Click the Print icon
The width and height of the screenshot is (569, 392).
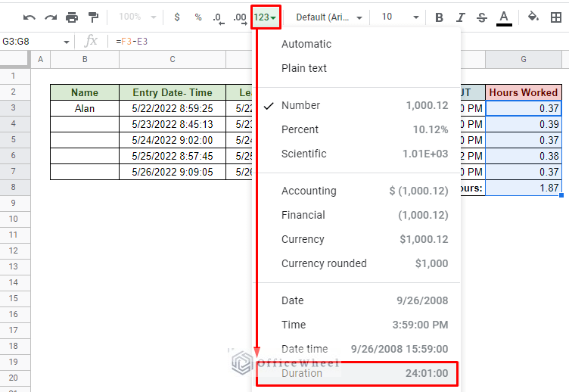click(72, 17)
